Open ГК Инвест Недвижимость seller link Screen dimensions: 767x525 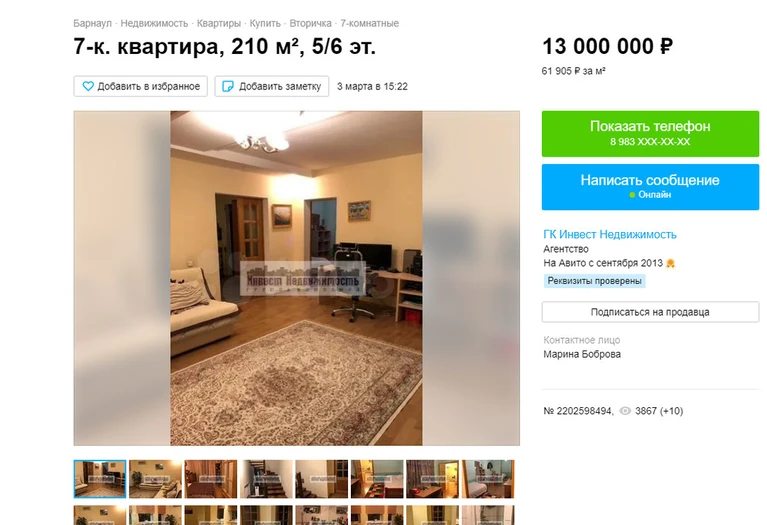(x=610, y=234)
